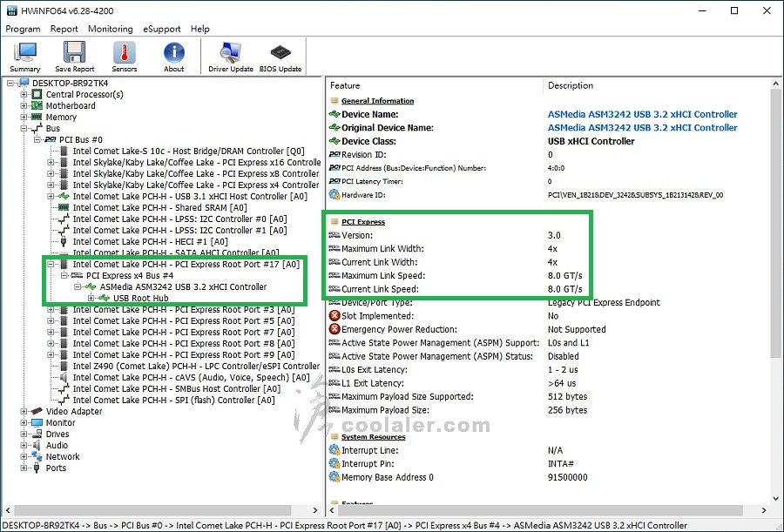The image size is (784, 532).
Task: Launch the BIOS Update chip icon
Action: 280,52
